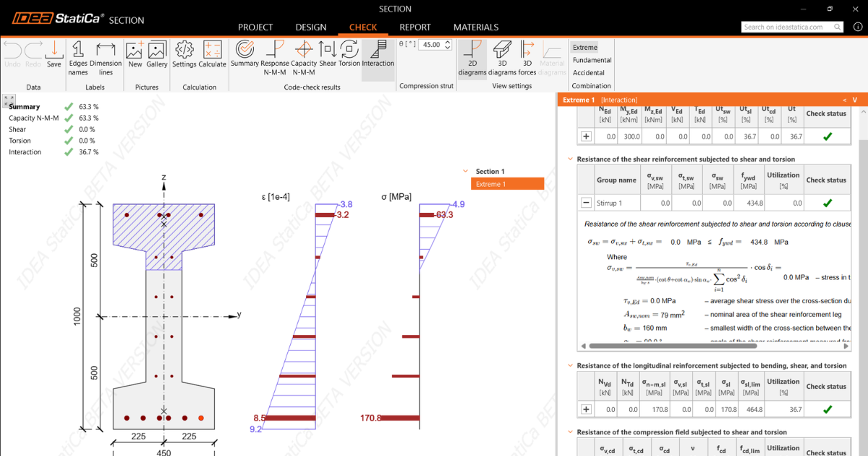Open the Torsion check results
This screenshot has width=868, height=456.
349,54
